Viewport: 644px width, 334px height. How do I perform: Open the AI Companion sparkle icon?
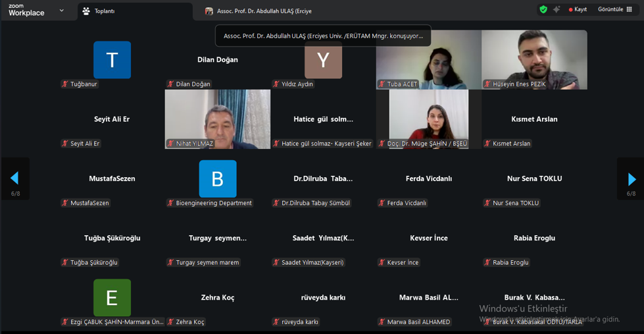click(x=557, y=10)
